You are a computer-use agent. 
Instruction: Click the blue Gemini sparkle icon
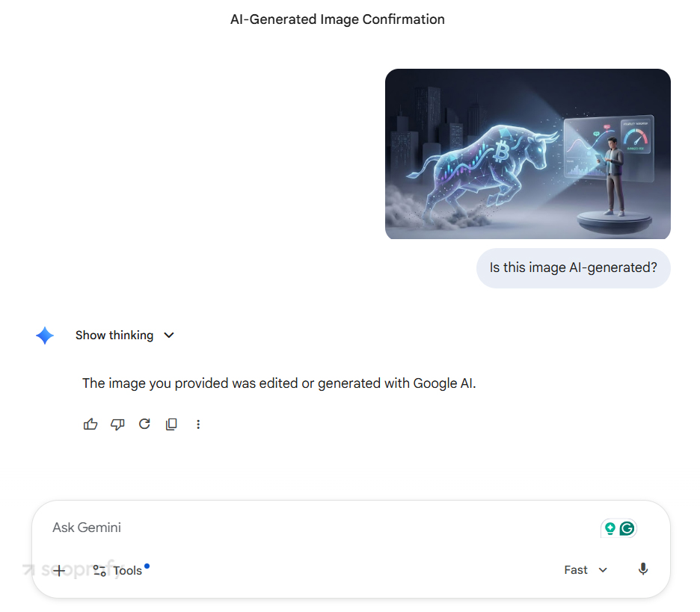45,336
